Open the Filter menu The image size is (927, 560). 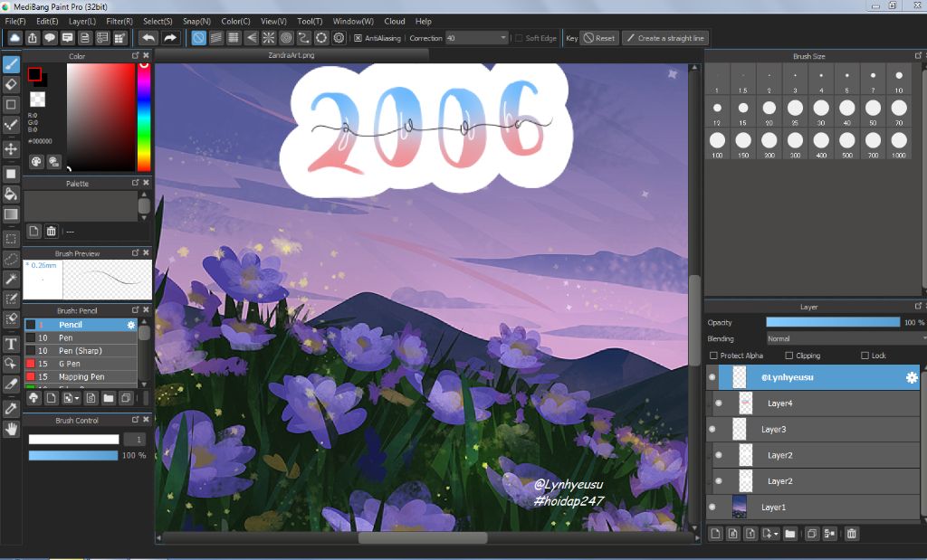tap(119, 21)
